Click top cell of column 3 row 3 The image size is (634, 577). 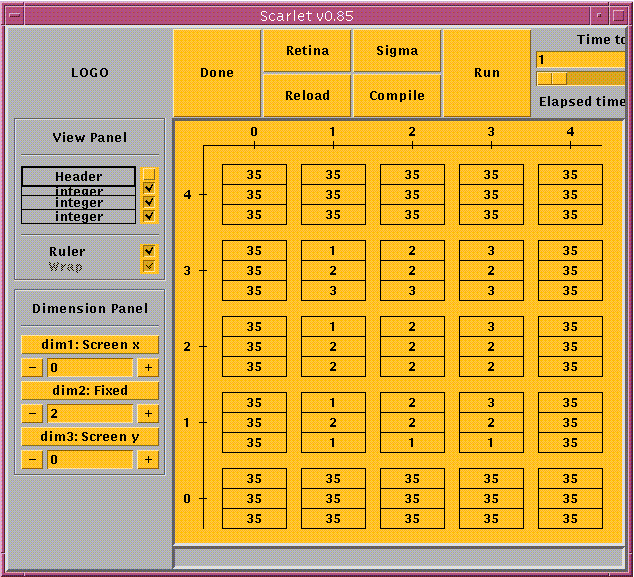pos(491,251)
